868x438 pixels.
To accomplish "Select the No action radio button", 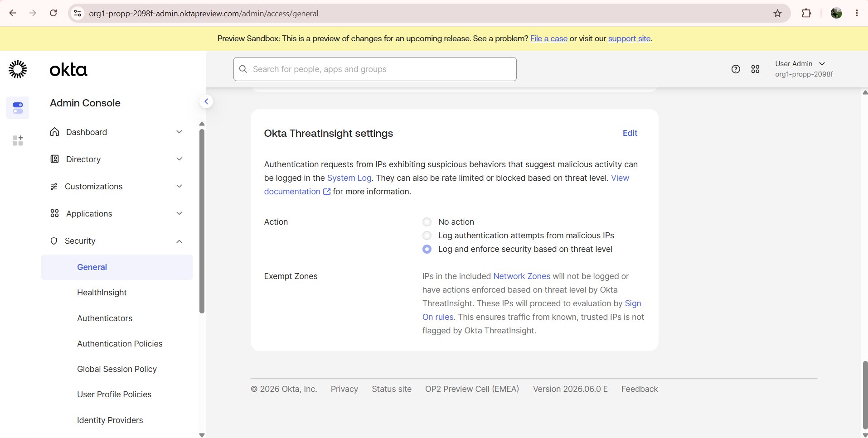I will click(x=427, y=222).
